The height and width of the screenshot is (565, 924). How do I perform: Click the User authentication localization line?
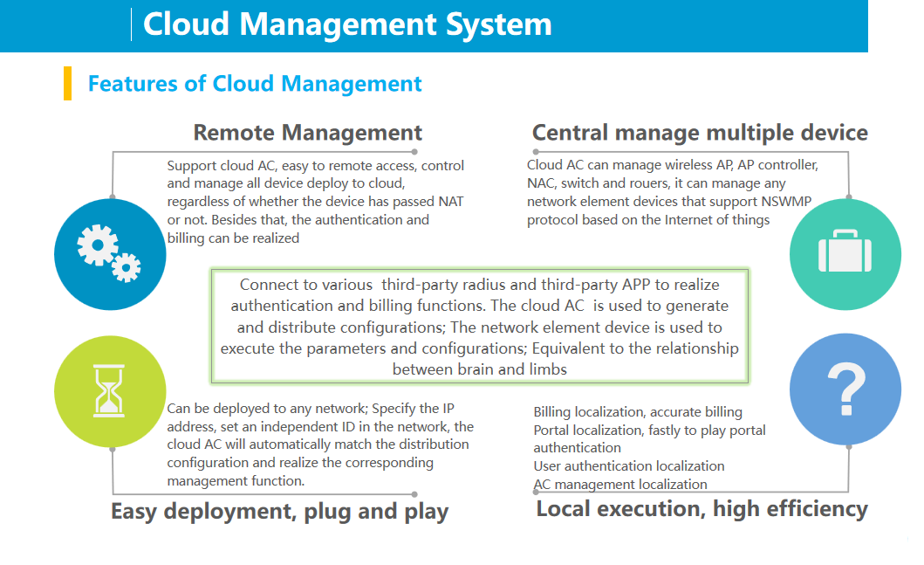[x=629, y=466]
